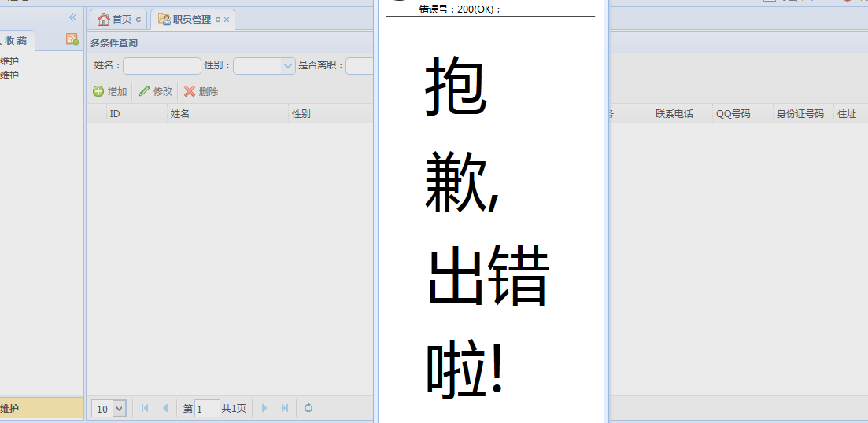
Task: Jump to the last page of results
Action: point(285,408)
